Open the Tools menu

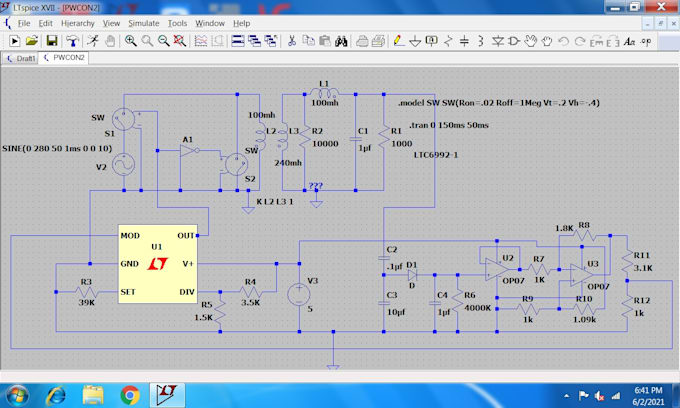(177, 23)
